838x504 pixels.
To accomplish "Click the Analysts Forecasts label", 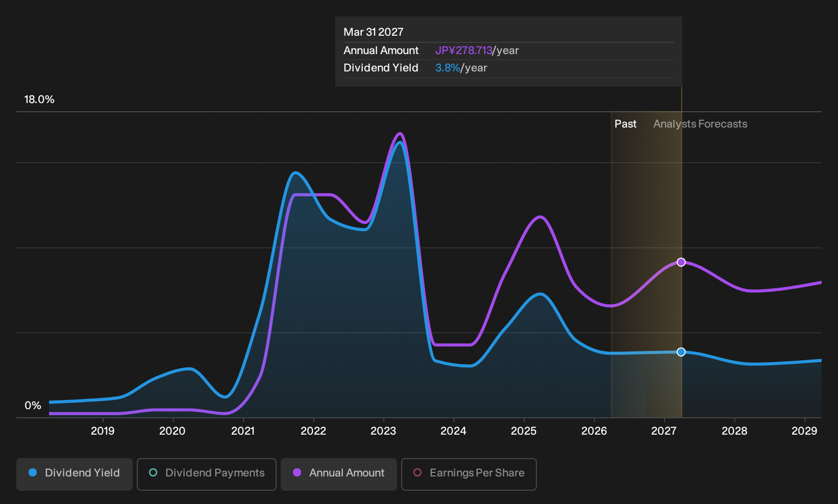I will 700,124.
